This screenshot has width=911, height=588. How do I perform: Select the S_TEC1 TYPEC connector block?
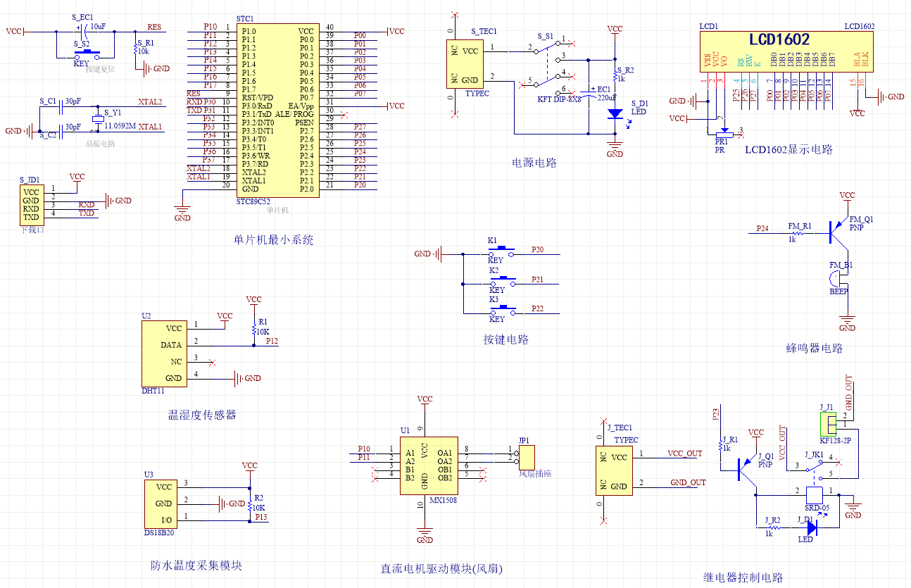click(x=464, y=64)
